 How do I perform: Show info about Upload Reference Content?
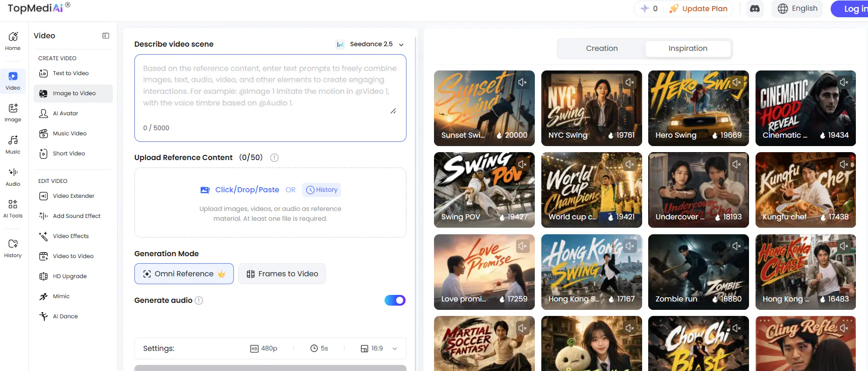coord(274,158)
